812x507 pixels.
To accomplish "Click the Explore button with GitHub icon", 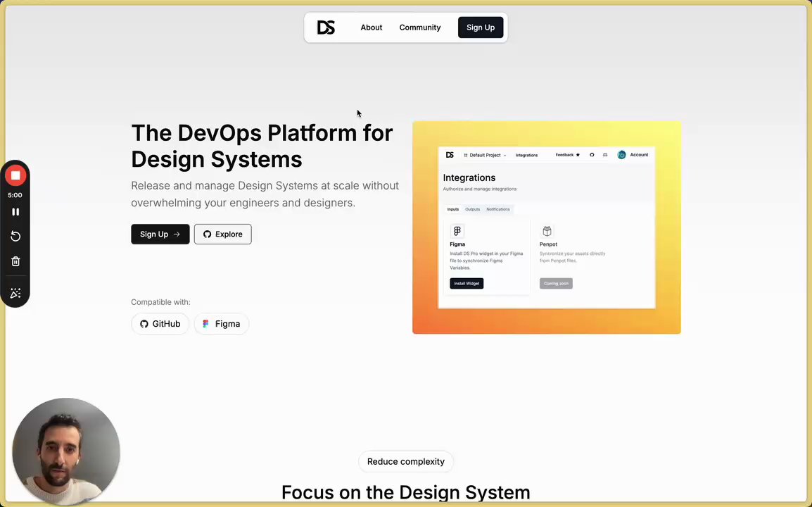I will (222, 234).
